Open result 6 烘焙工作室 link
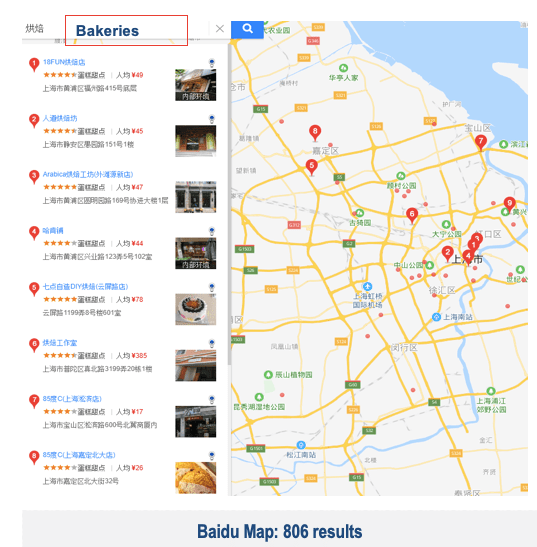 pos(60,343)
